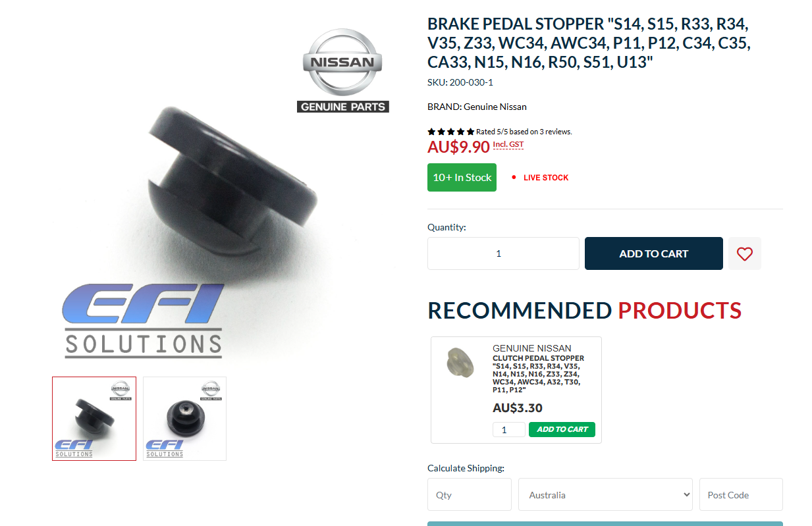This screenshot has height=526, width=812.
Task: Select first thumbnail of stopper side view
Action: click(94, 419)
